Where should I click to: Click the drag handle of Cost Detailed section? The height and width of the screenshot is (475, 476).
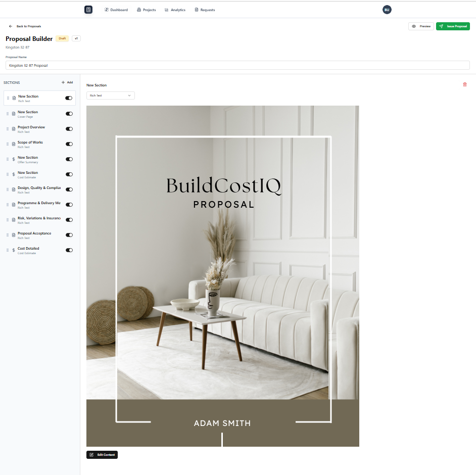8,251
